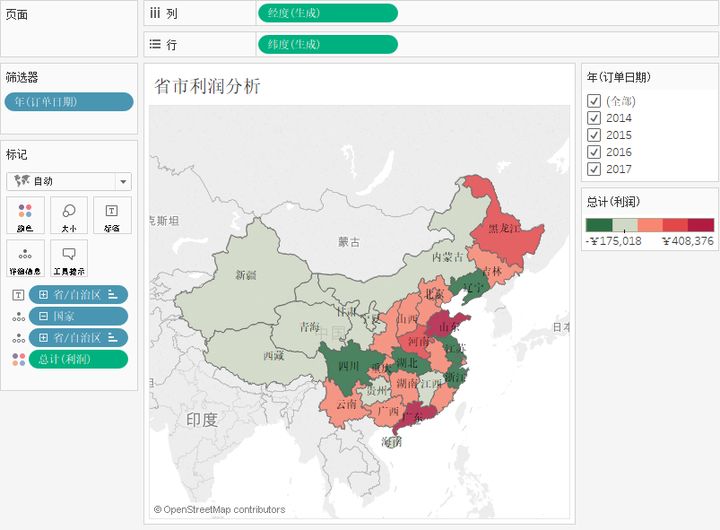The image size is (720, 530).
Task: Open the 大小 (Size) marks card
Action: coord(69,215)
